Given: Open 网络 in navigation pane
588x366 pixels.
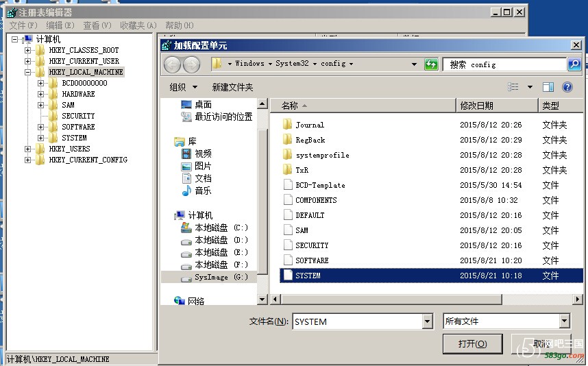Looking at the screenshot, I should point(189,301).
